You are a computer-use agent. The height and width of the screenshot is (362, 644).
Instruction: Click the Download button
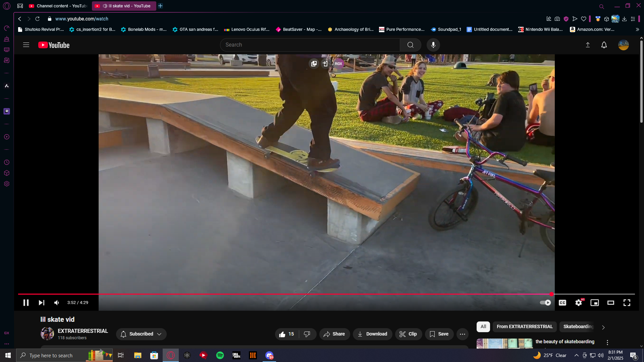click(372, 334)
